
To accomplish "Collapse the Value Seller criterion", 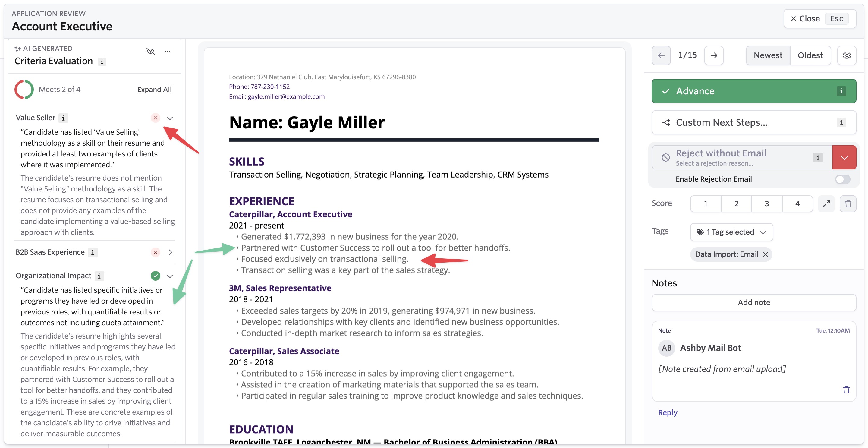I will (x=170, y=118).
